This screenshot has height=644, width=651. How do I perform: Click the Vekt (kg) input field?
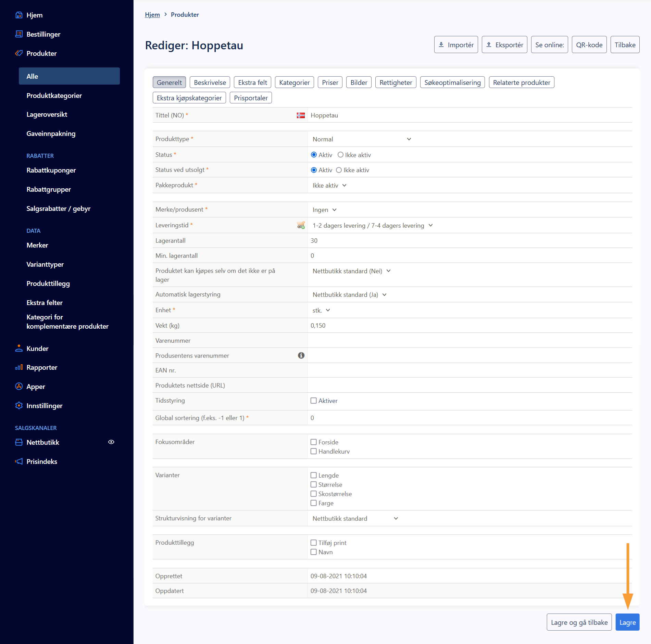coord(470,325)
